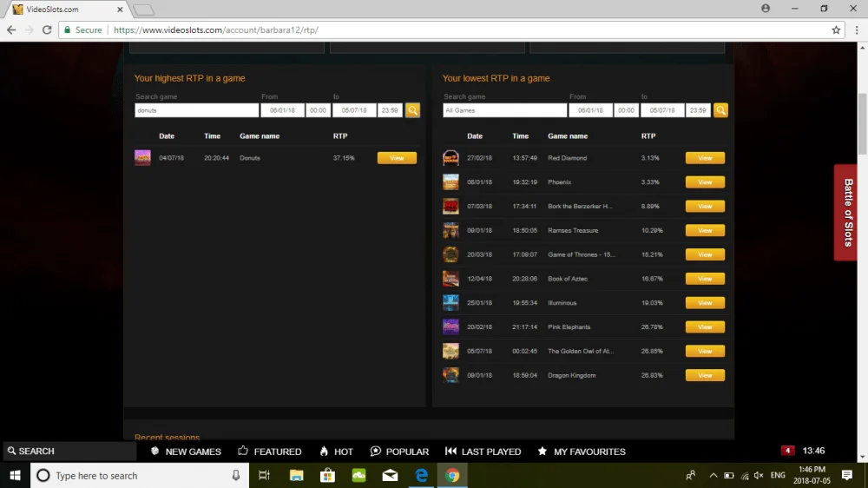The image size is (868, 488).
Task: Focus the 'donuts' search game field
Action: coord(196,110)
